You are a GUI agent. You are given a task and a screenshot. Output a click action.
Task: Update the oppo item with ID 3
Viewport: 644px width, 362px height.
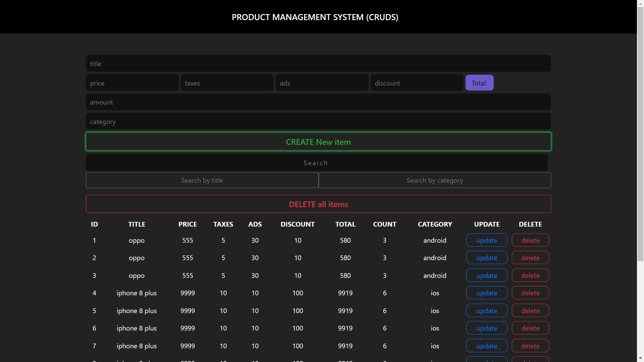(x=487, y=276)
